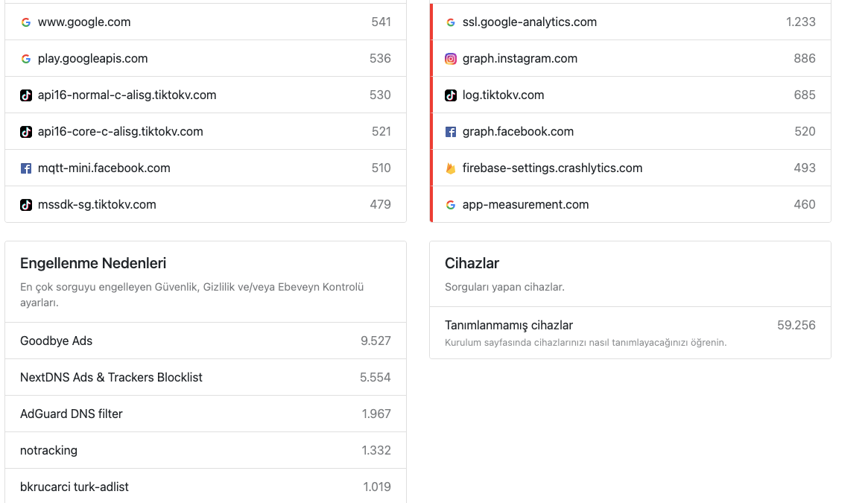Select the mssdk-sg.tiktokv.com domain name
Image resolution: width=868 pixels, height=503 pixels.
97,205
